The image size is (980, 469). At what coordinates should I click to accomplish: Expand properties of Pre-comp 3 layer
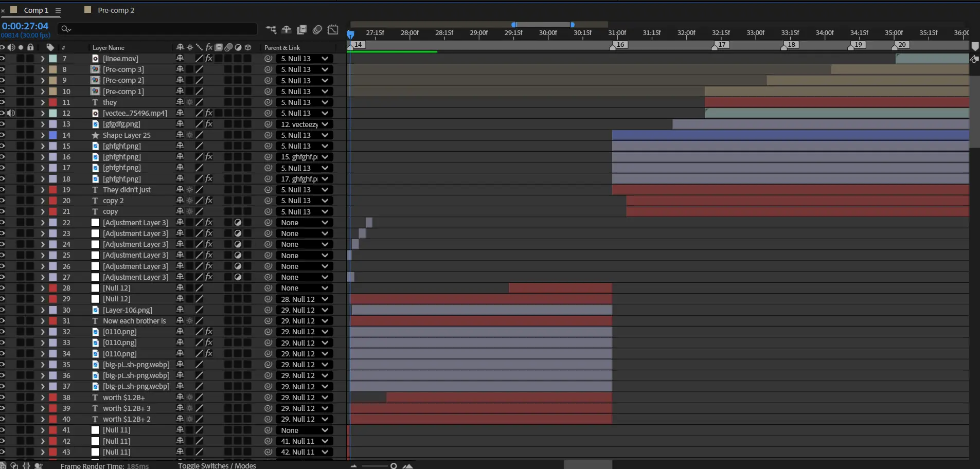43,69
